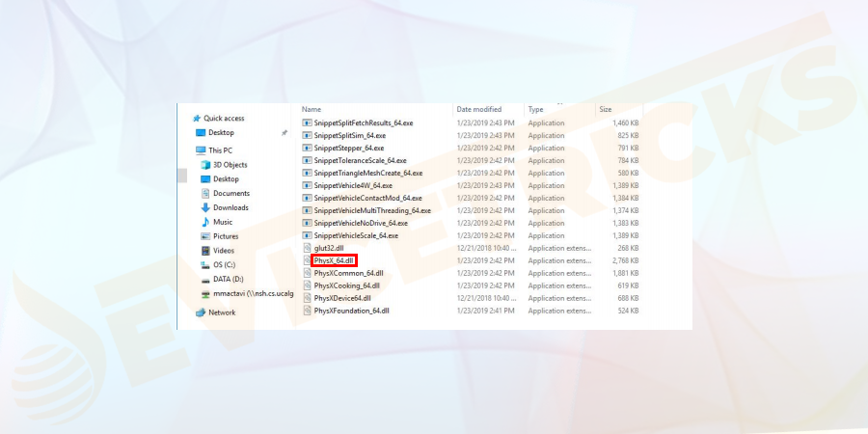Click the PhysXCommon_64.dll file name
The image size is (868, 434).
pos(349,274)
